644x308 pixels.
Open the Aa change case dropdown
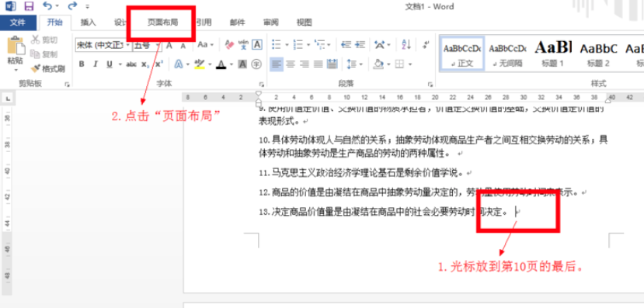click(x=205, y=45)
